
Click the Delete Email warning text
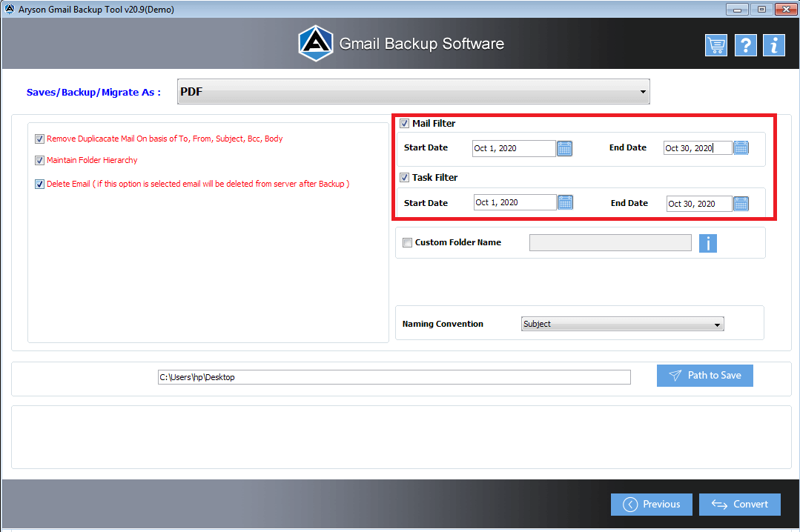point(198,184)
